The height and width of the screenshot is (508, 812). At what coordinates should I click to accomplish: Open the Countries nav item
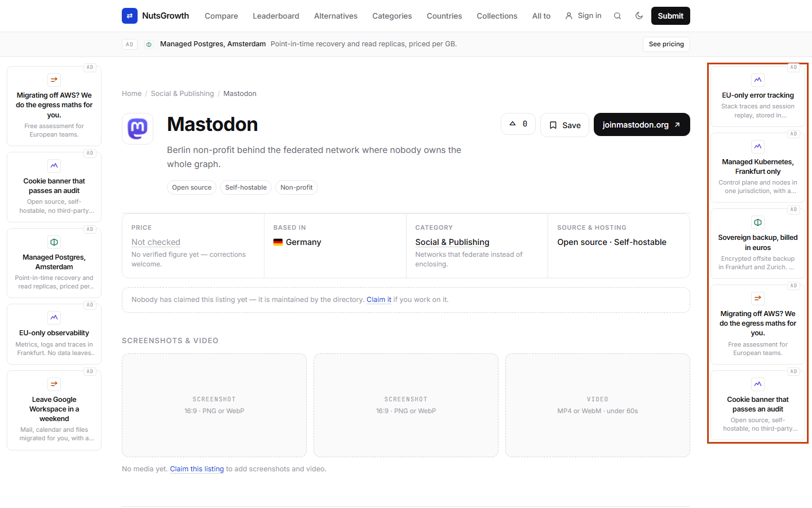coord(444,16)
